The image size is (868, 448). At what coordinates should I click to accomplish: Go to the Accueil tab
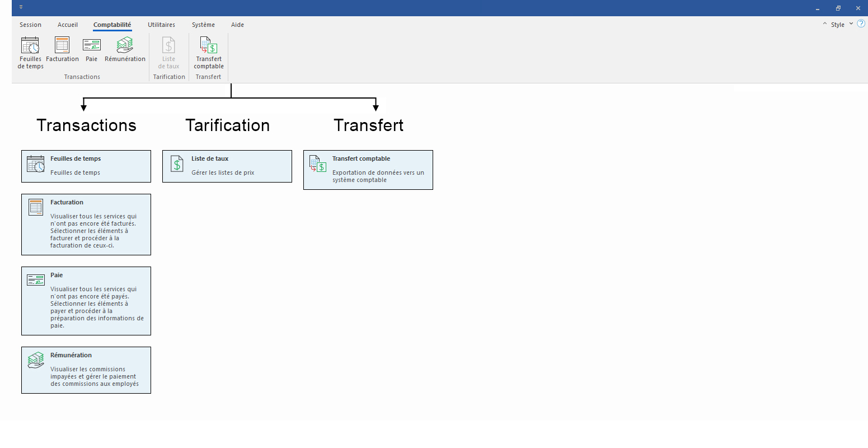click(x=68, y=25)
